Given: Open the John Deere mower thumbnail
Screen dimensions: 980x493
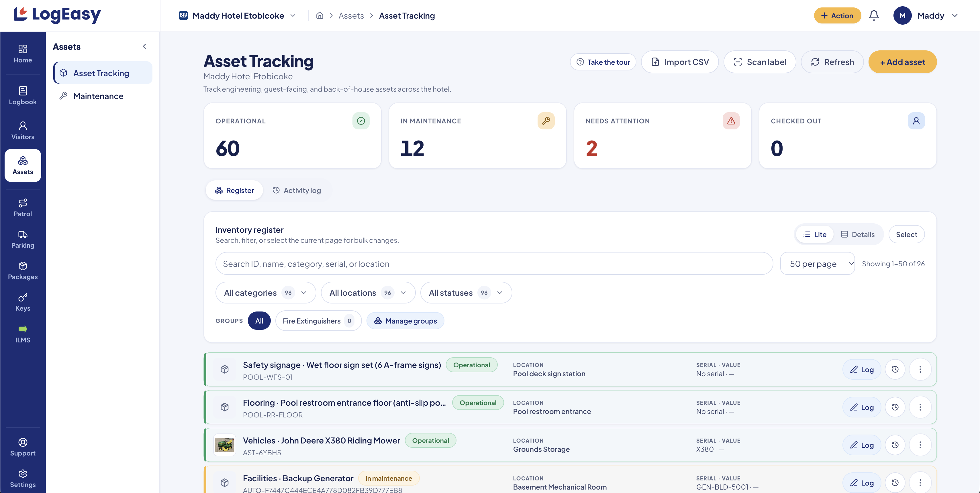Looking at the screenshot, I should click(x=224, y=445).
